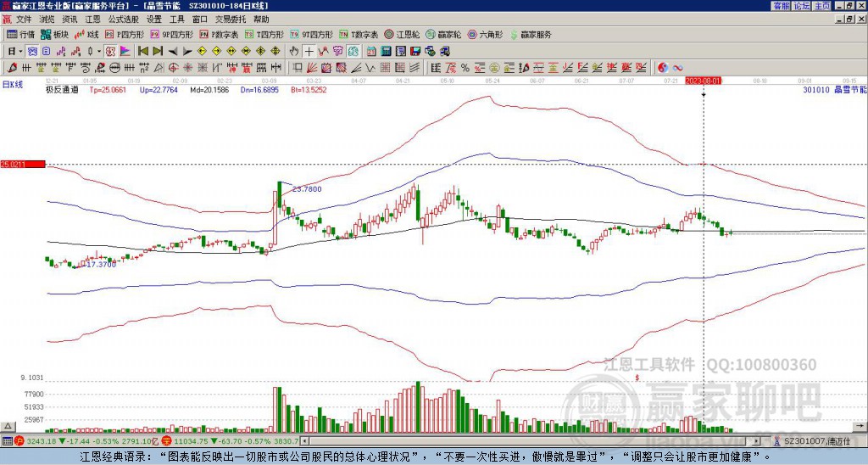Click the horizontal scrollbar right arrow
Image resolution: width=868 pixels, height=465 pixels.
click(x=757, y=441)
